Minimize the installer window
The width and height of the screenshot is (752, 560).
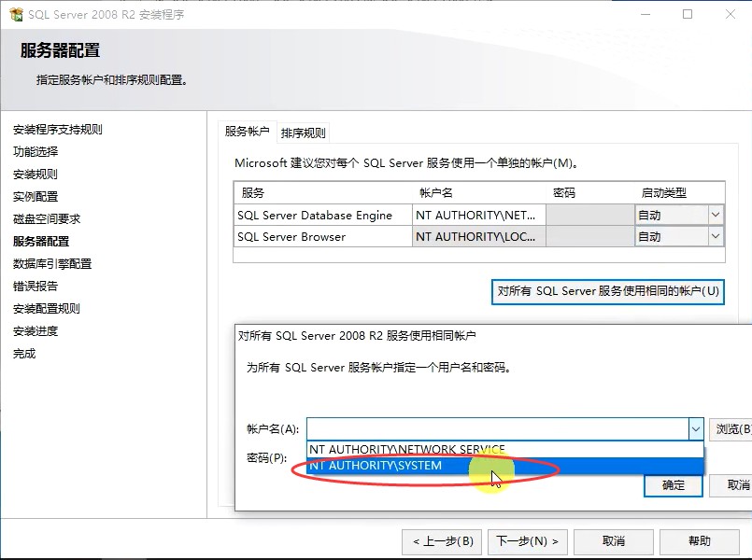(x=644, y=15)
